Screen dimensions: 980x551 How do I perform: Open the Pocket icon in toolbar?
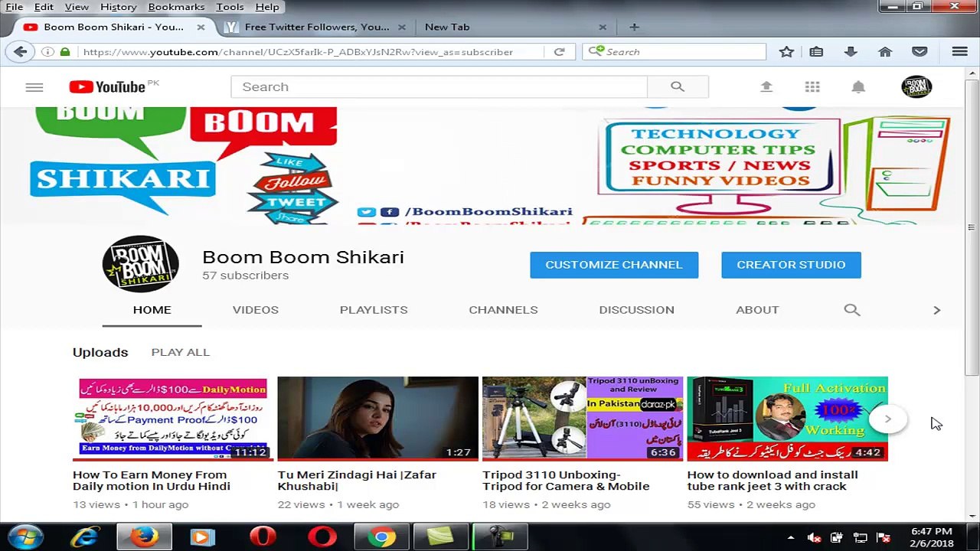920,52
